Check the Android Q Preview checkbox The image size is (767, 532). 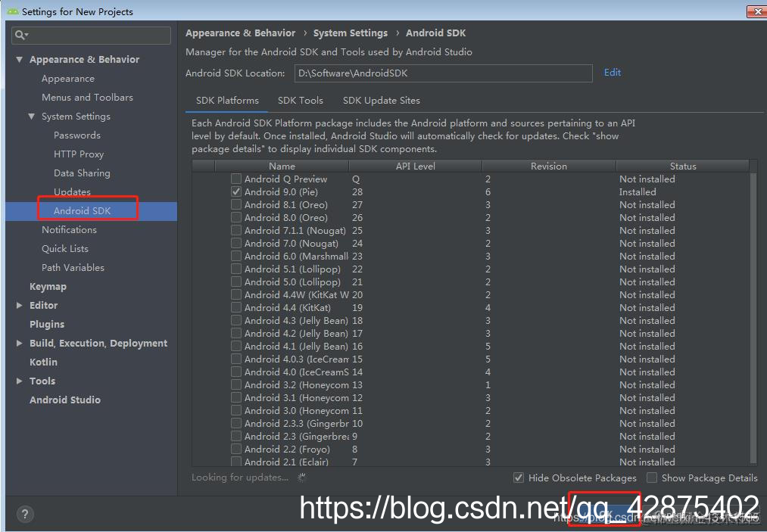tap(236, 179)
